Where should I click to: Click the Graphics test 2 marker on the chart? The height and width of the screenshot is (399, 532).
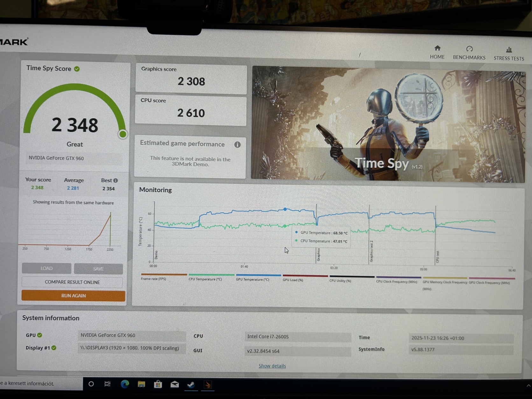[x=371, y=251]
